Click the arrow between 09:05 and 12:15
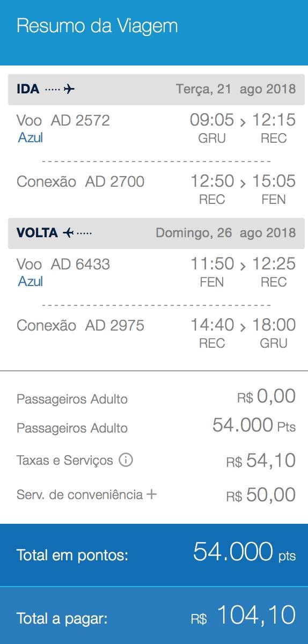This screenshot has height=644, width=308. pyautogui.click(x=243, y=122)
